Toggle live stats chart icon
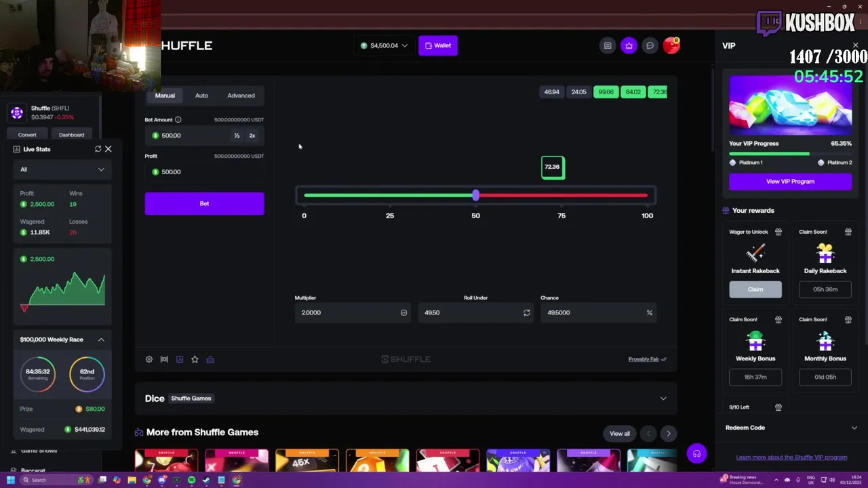The height and width of the screenshot is (488, 868). [x=180, y=359]
